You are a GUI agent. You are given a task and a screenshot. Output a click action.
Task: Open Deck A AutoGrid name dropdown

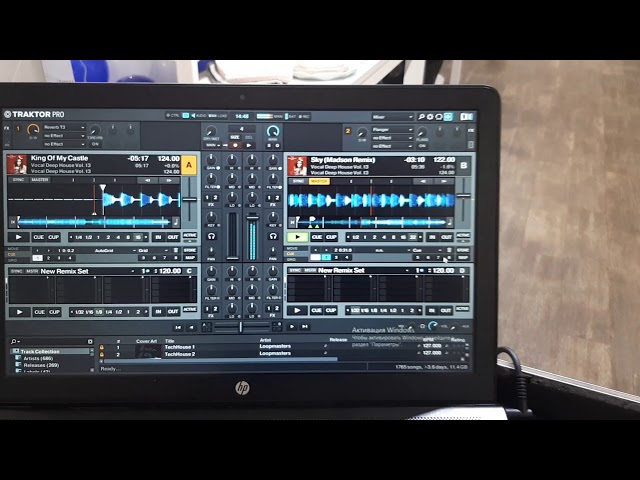pyautogui.click(x=104, y=250)
